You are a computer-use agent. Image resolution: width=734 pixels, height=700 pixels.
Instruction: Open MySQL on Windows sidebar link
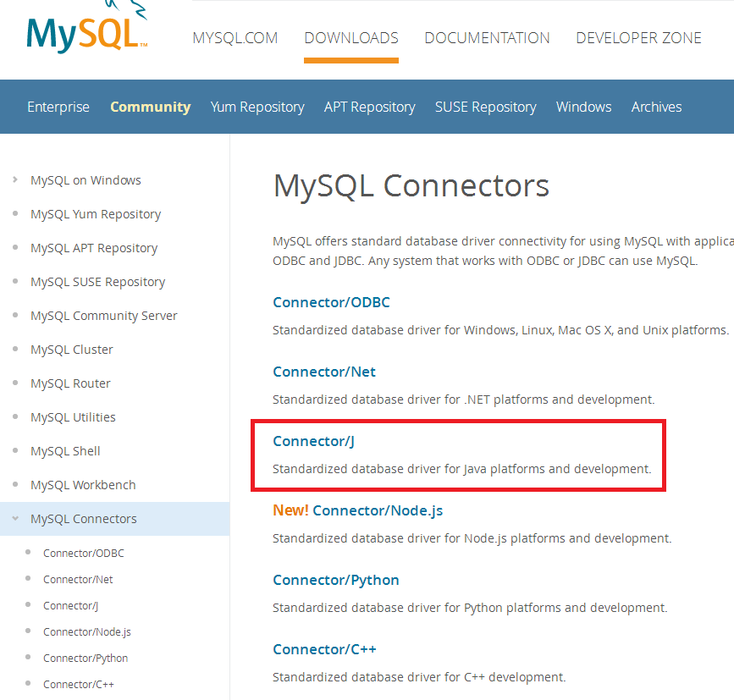click(86, 180)
